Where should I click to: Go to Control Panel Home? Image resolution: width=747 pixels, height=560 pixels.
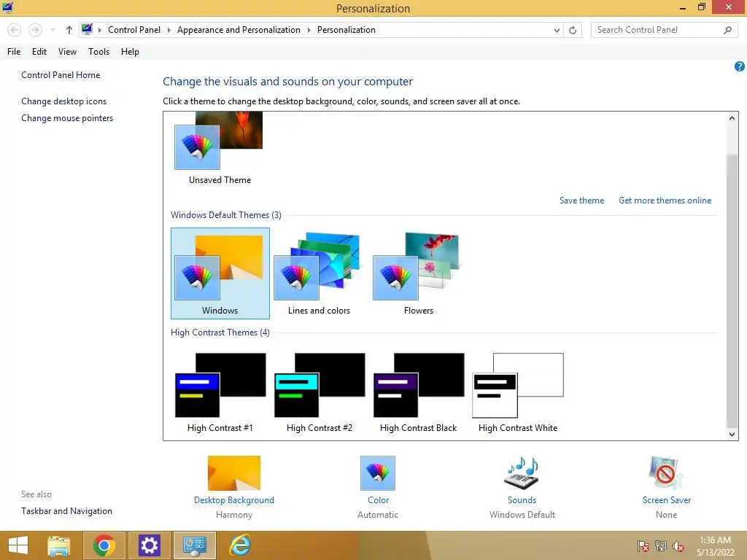[61, 75]
